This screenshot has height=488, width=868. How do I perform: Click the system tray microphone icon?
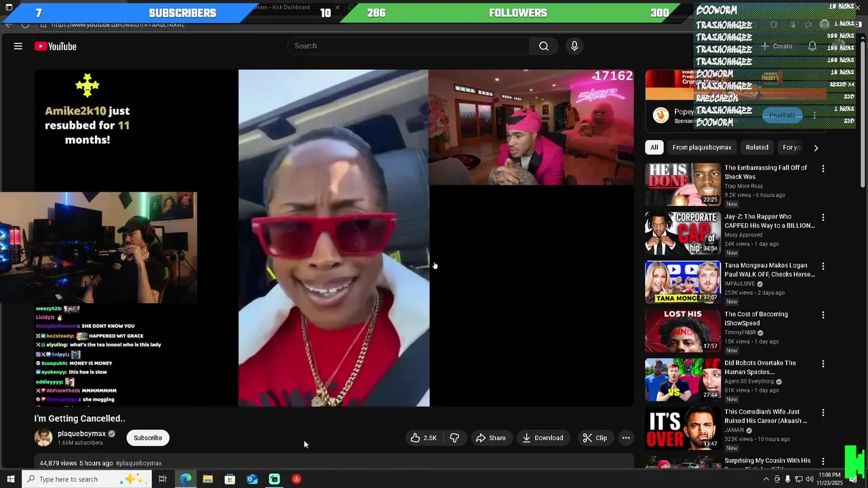pyautogui.click(x=787, y=479)
